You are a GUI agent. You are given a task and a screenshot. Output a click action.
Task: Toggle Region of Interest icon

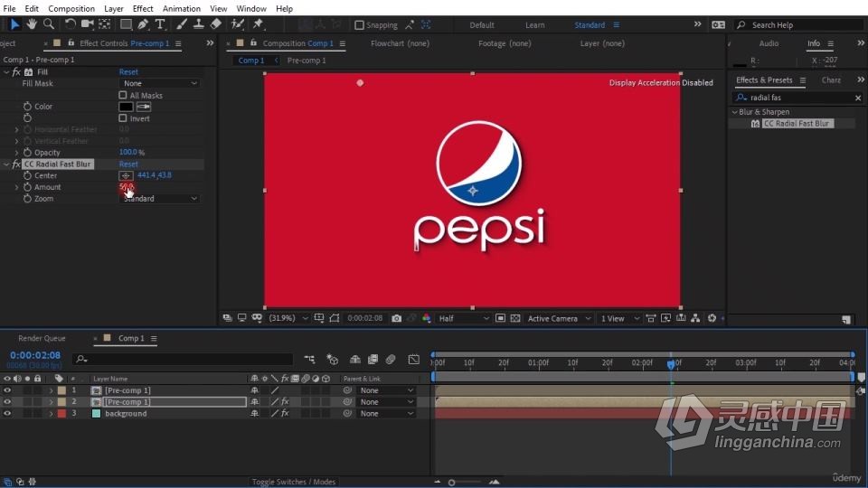pos(500,318)
